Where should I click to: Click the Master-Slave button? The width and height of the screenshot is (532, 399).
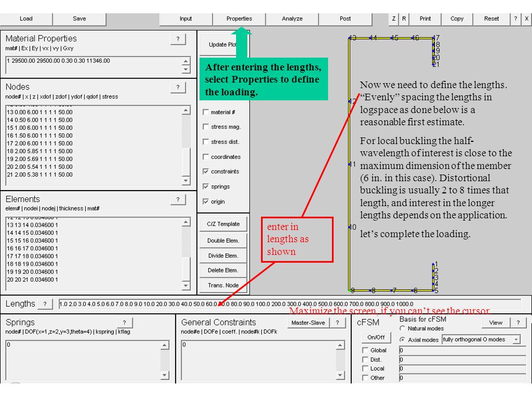[308, 323]
